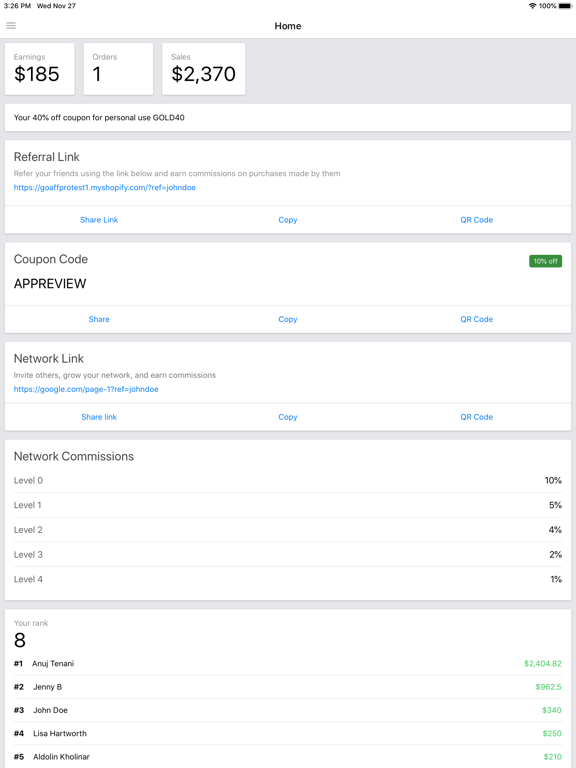This screenshot has width=576, height=768.
Task: Tap the Orders count card
Action: 118,69
